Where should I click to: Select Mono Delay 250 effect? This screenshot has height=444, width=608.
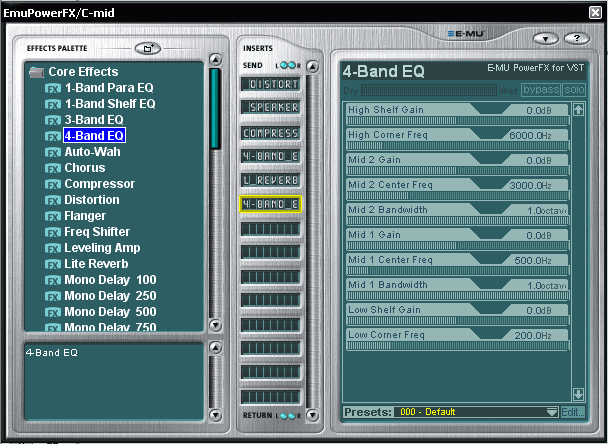[110, 296]
